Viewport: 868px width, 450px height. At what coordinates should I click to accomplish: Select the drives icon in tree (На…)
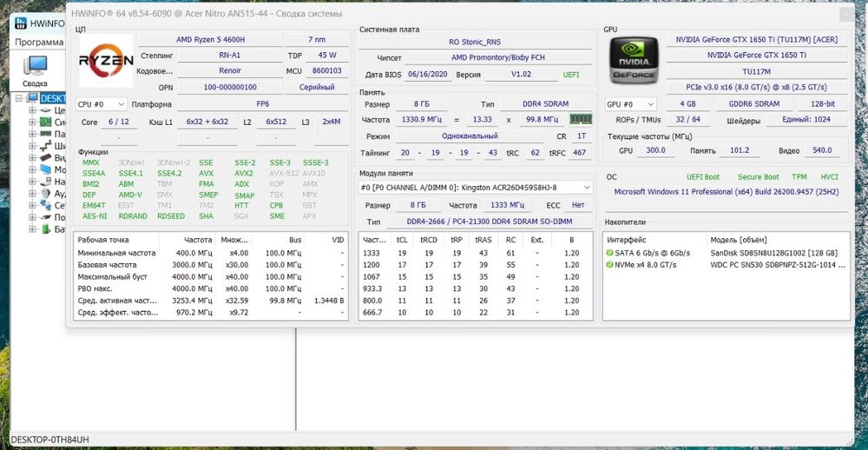(46, 182)
